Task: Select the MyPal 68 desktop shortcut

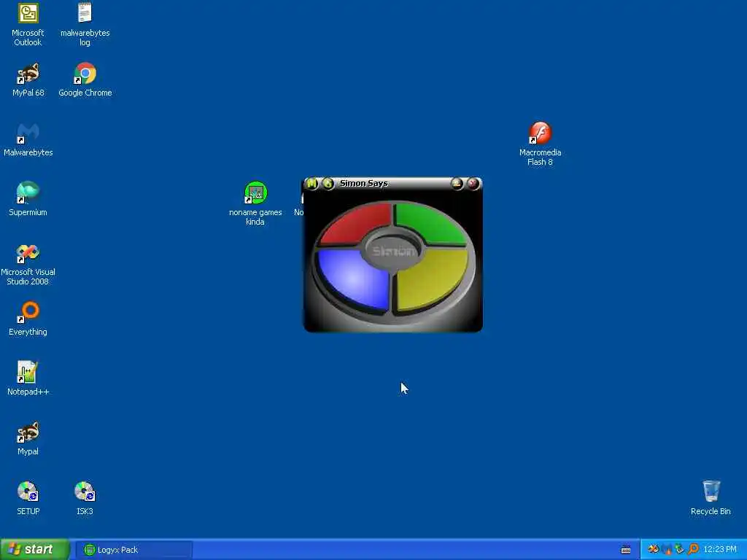Action: point(28,79)
